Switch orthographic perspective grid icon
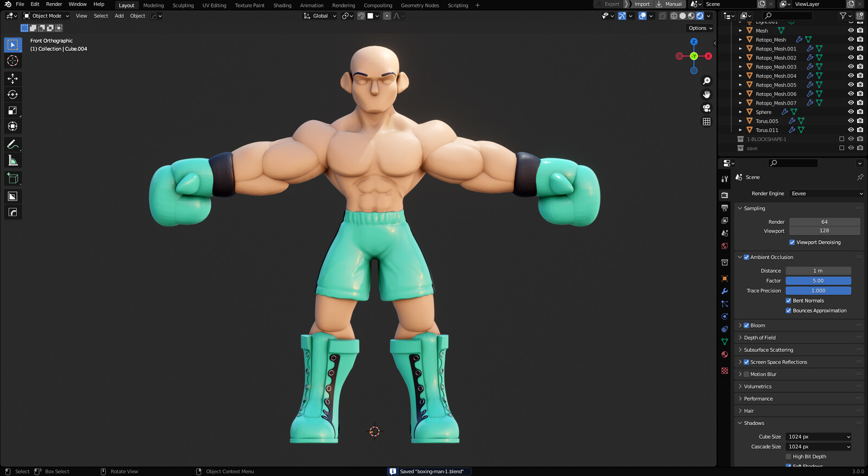Screen dimensions: 868x476 (x=706, y=121)
